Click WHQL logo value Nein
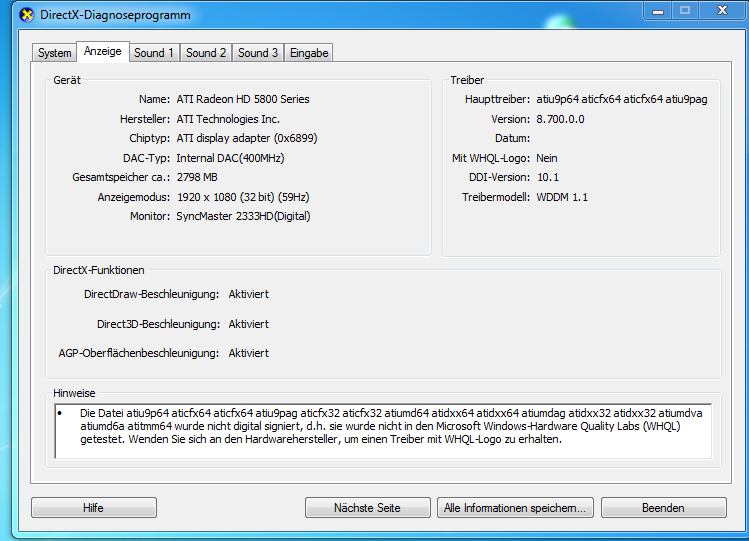This screenshot has height=541, width=749. click(x=546, y=158)
